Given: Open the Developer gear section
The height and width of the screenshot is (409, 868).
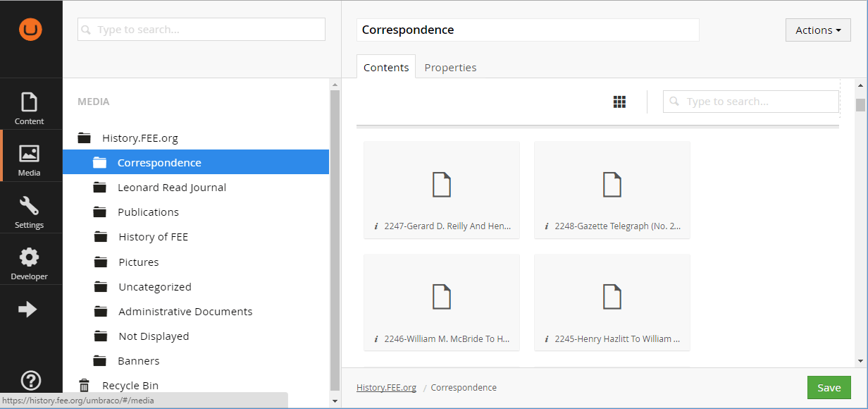Looking at the screenshot, I should pyautogui.click(x=30, y=263).
